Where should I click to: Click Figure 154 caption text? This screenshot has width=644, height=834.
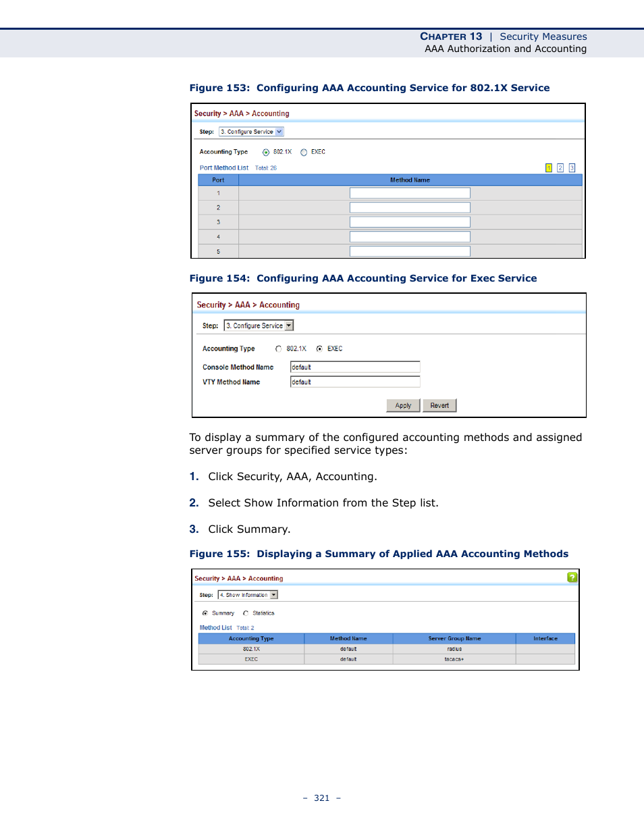(363, 278)
